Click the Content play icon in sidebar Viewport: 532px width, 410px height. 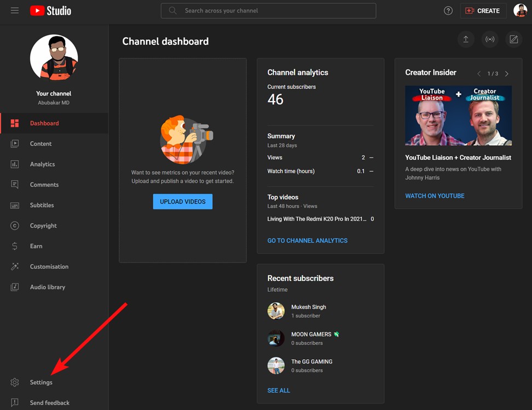[15, 144]
